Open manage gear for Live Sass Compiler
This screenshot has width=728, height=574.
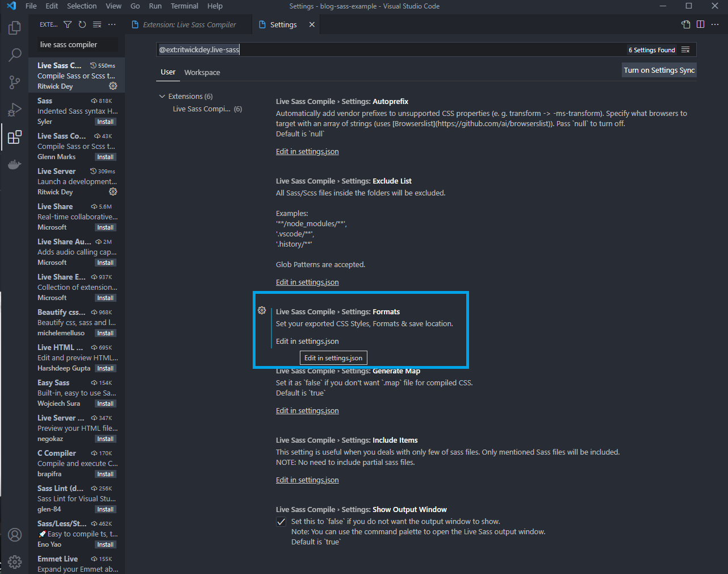[x=113, y=86]
